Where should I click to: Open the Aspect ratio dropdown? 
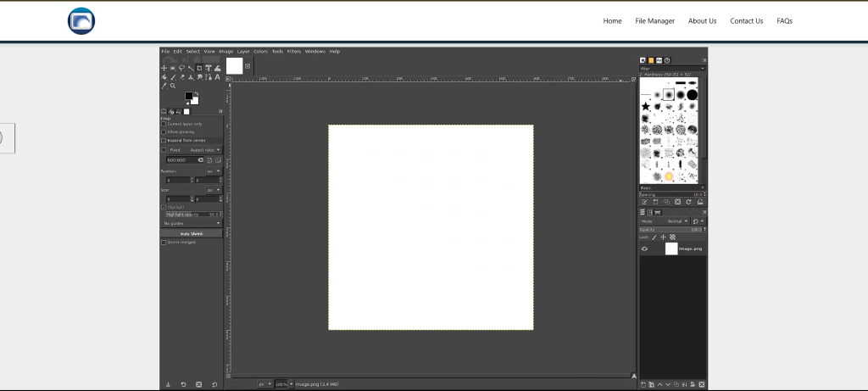click(x=204, y=149)
